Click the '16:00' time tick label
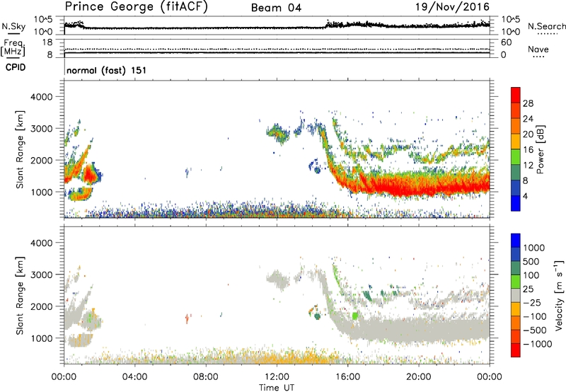Viewport: 566px width, 392px height. (347, 377)
